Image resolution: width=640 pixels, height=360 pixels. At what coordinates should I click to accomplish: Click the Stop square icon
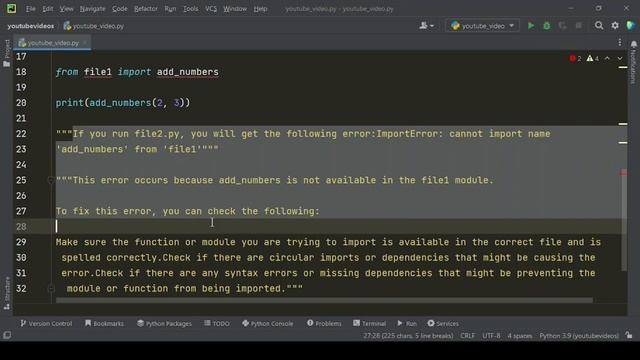click(x=578, y=26)
